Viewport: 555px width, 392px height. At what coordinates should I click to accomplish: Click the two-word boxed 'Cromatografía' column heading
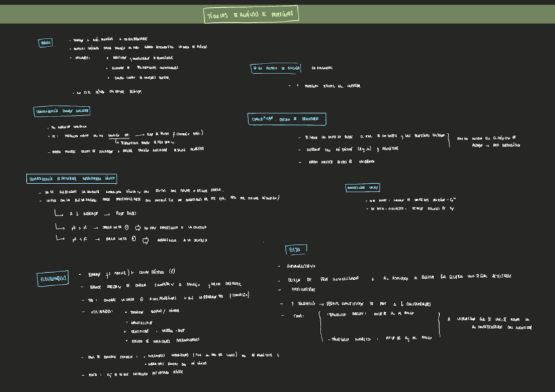pos(62,111)
